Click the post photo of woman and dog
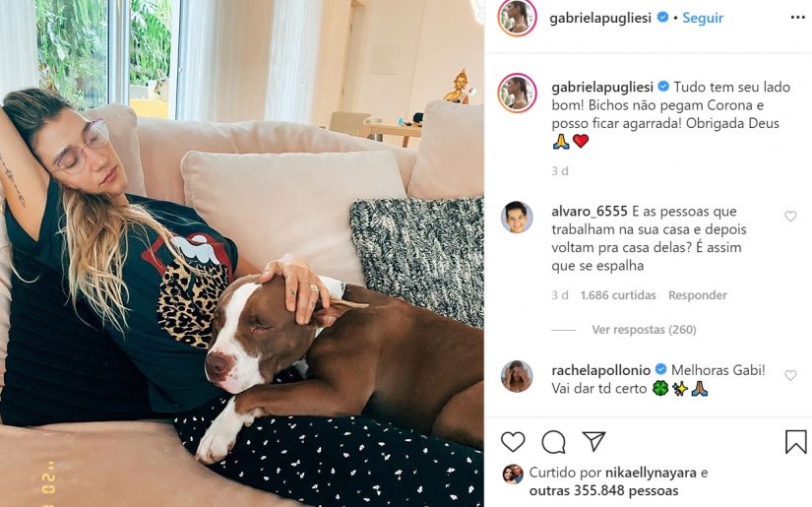 point(242,253)
